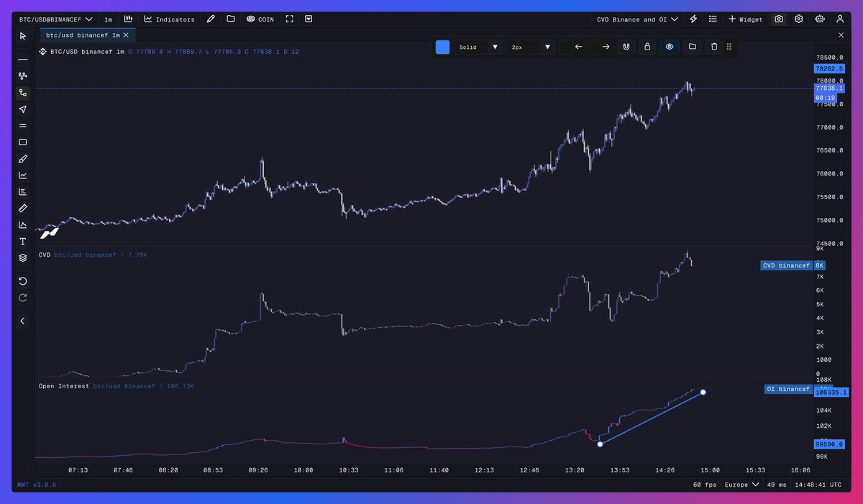Viewport: 863px width, 504px height.
Task: Select the rectangle shape tool
Action: [23, 142]
